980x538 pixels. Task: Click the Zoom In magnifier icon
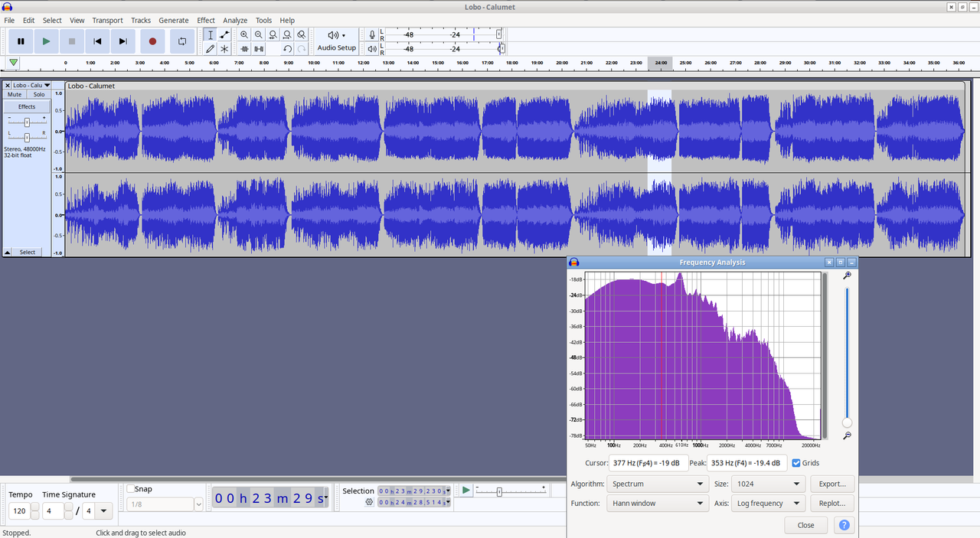[244, 34]
